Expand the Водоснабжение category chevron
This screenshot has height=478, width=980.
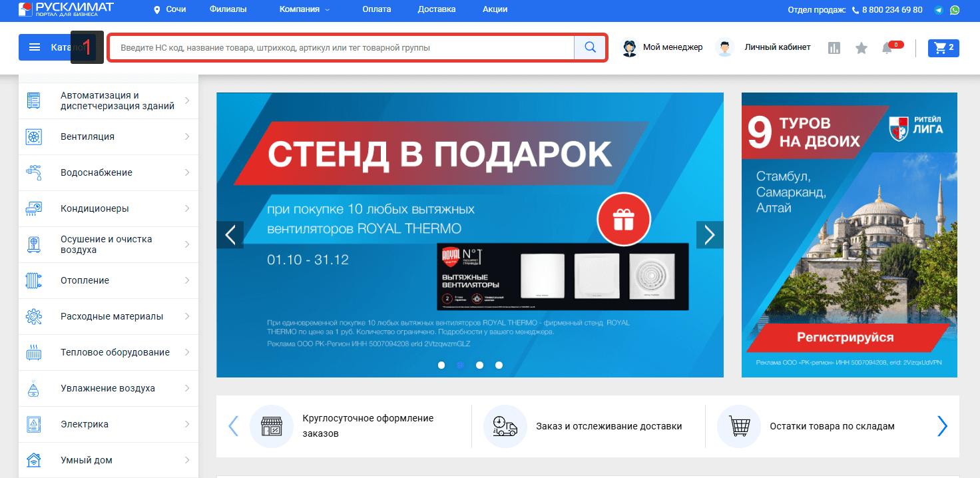[187, 172]
